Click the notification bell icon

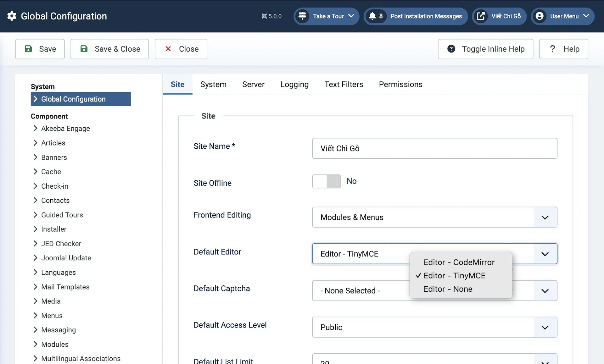coord(372,16)
